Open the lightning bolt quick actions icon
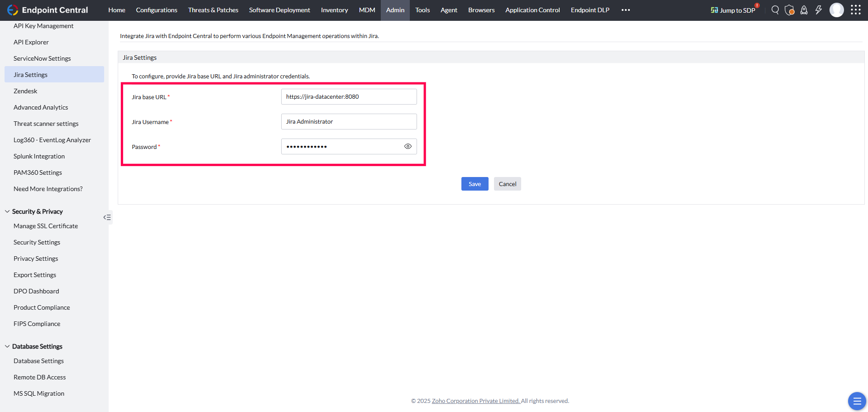868x412 pixels. (819, 10)
